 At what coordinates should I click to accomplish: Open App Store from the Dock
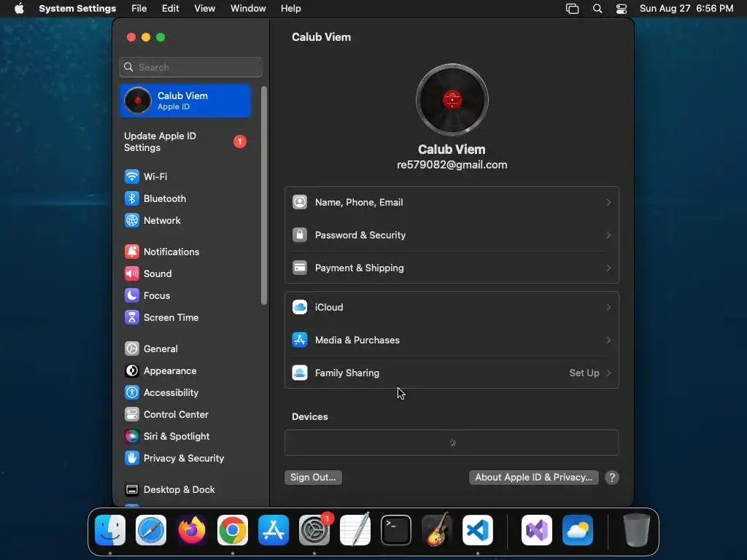click(x=274, y=530)
